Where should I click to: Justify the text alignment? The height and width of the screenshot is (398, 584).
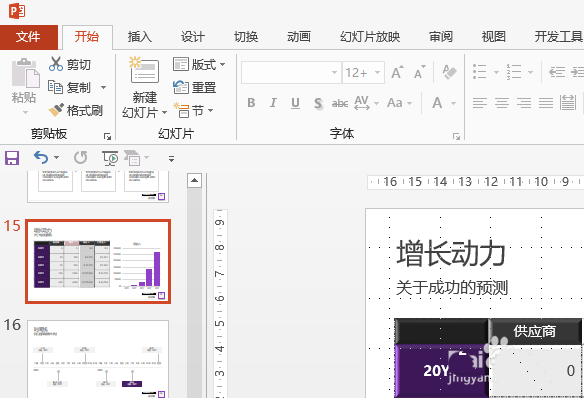coord(546,103)
